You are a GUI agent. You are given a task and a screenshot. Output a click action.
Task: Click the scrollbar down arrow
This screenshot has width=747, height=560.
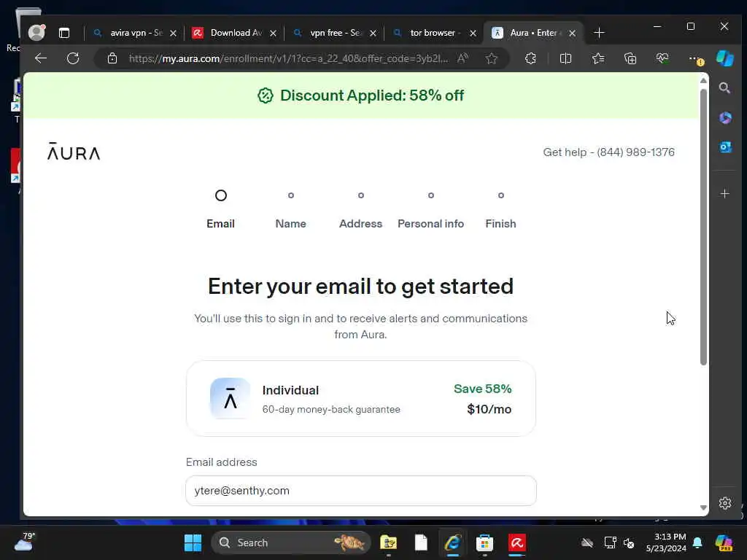click(x=703, y=507)
